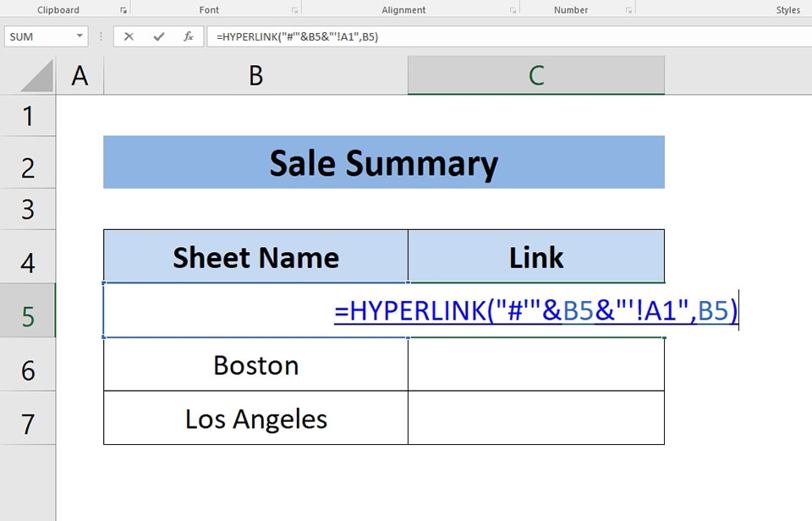
Task: Select the Sale Summary title cell
Action: pyautogui.click(x=383, y=162)
